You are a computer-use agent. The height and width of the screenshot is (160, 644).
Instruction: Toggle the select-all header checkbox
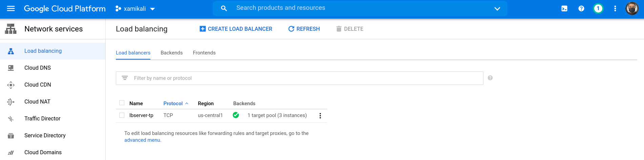(122, 103)
